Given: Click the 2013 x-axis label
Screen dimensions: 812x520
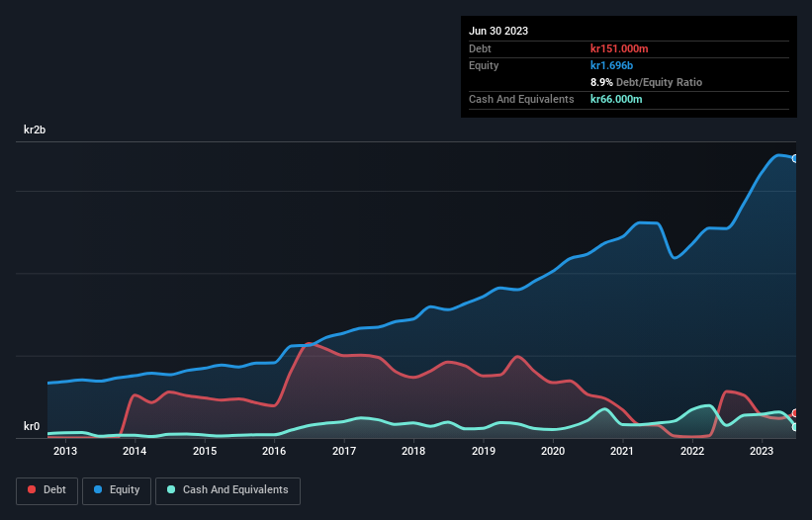Looking at the screenshot, I should click(x=65, y=451).
